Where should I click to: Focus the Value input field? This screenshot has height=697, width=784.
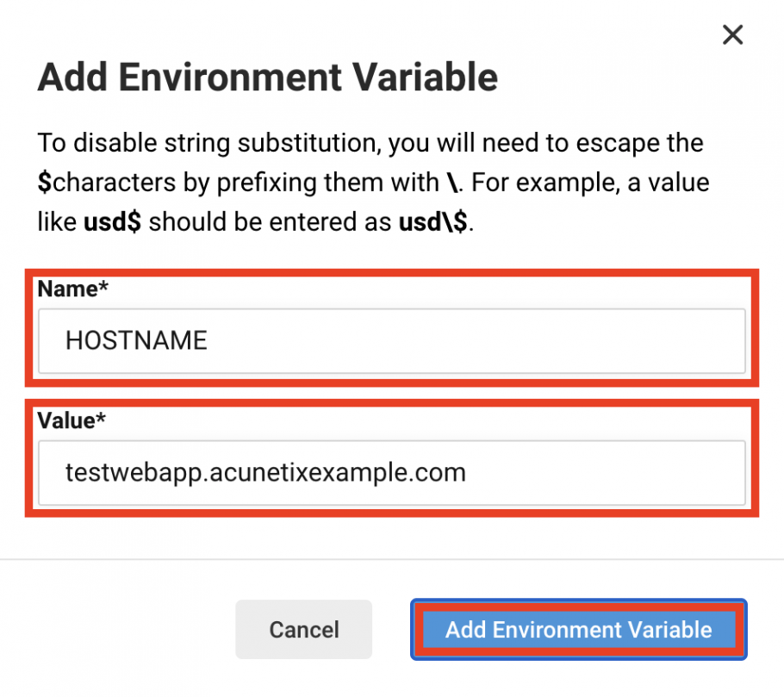point(391,473)
